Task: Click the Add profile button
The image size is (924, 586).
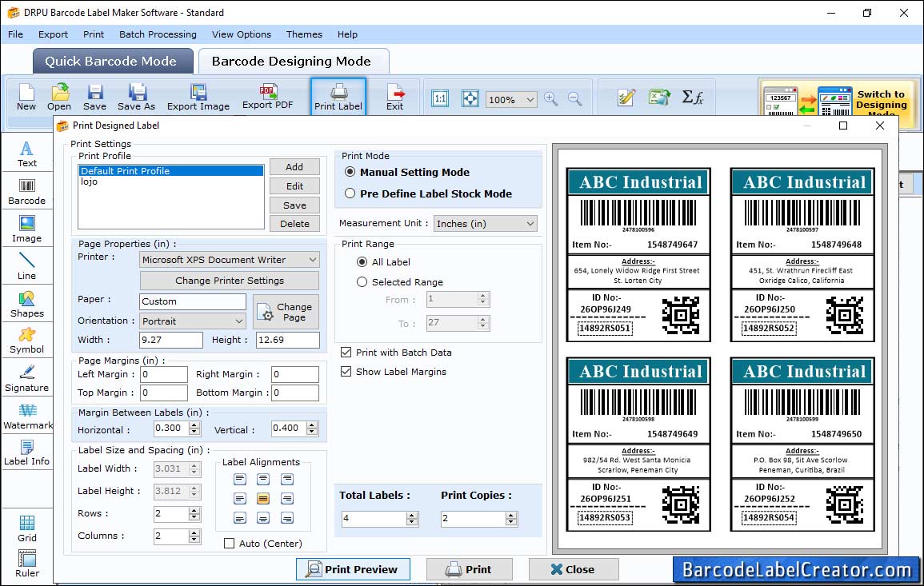Action: tap(294, 166)
